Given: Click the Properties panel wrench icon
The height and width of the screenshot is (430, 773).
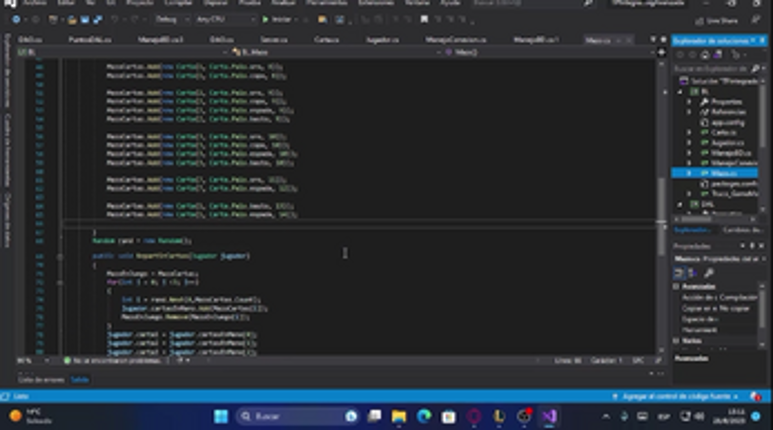Looking at the screenshot, I should tap(708, 273).
